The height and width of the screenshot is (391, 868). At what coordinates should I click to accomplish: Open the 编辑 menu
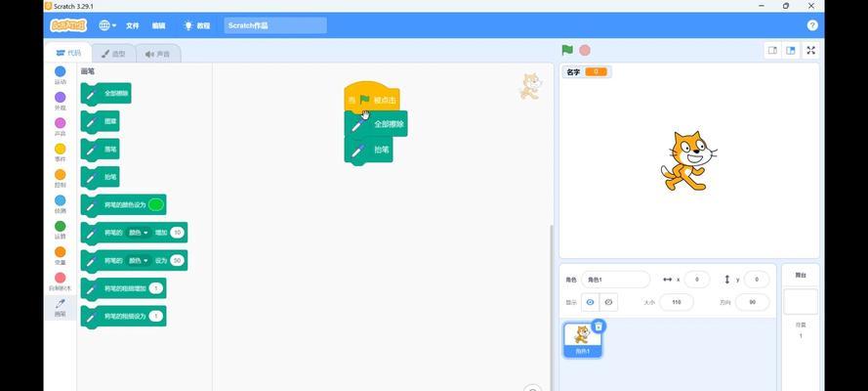click(159, 25)
